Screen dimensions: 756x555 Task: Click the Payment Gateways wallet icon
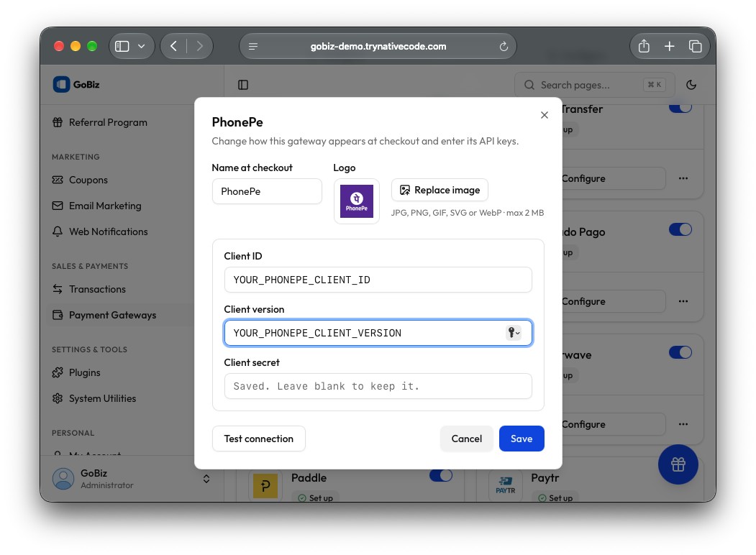pos(58,315)
